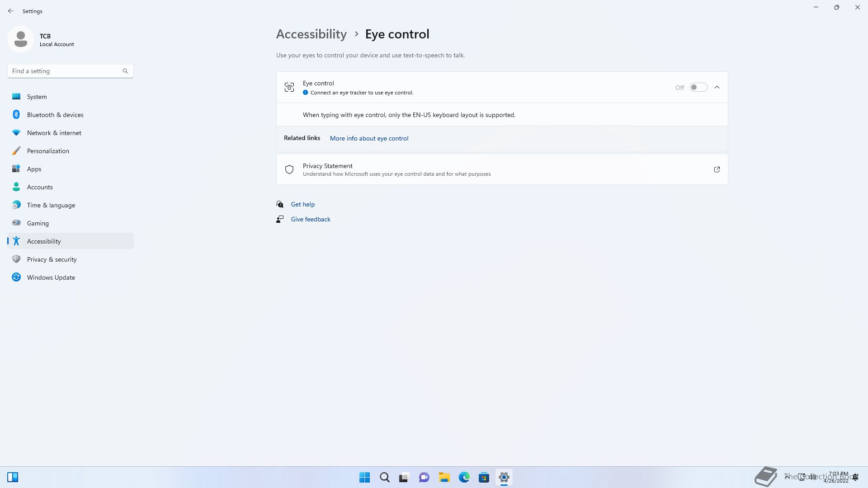The width and height of the screenshot is (868, 488).
Task: Open Bluetooth & devices in the sidebar
Action: point(71,115)
